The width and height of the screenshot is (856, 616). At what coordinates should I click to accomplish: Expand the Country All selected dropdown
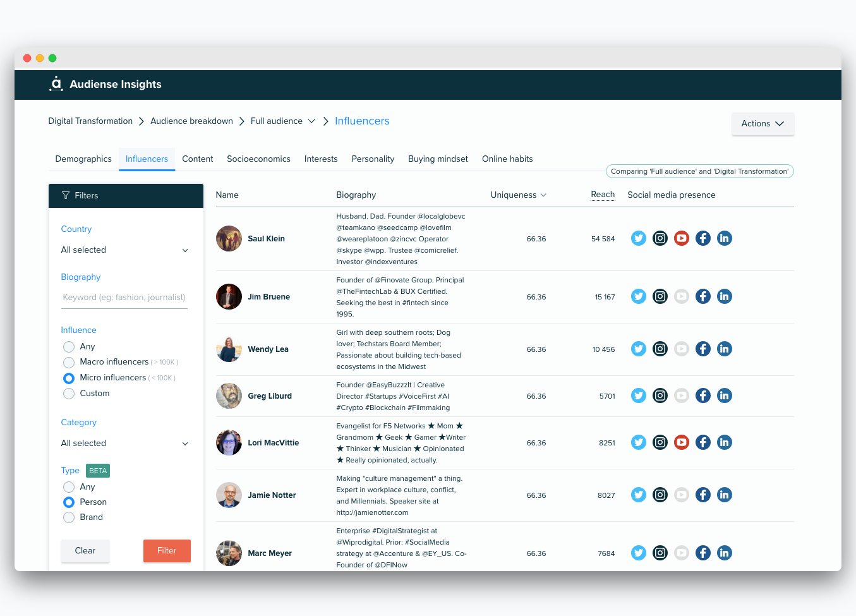pos(124,250)
